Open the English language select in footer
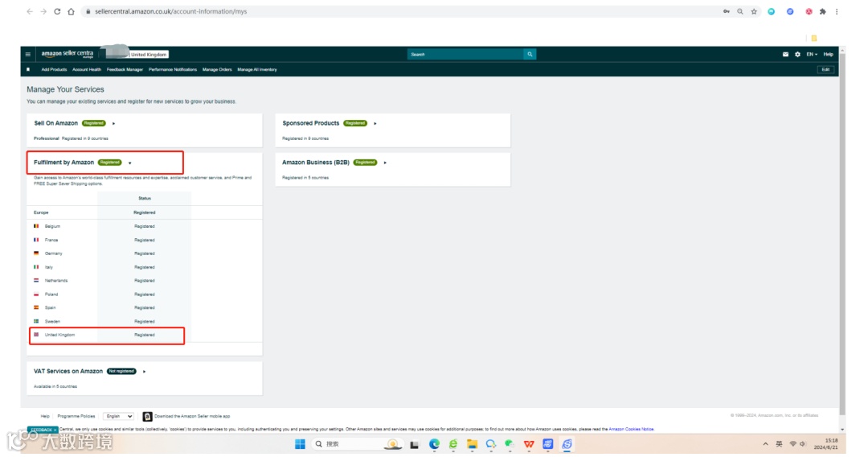 pos(119,416)
